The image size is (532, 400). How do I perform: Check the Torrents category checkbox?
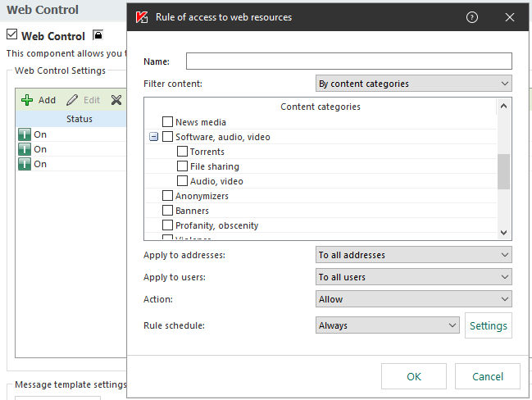point(183,152)
